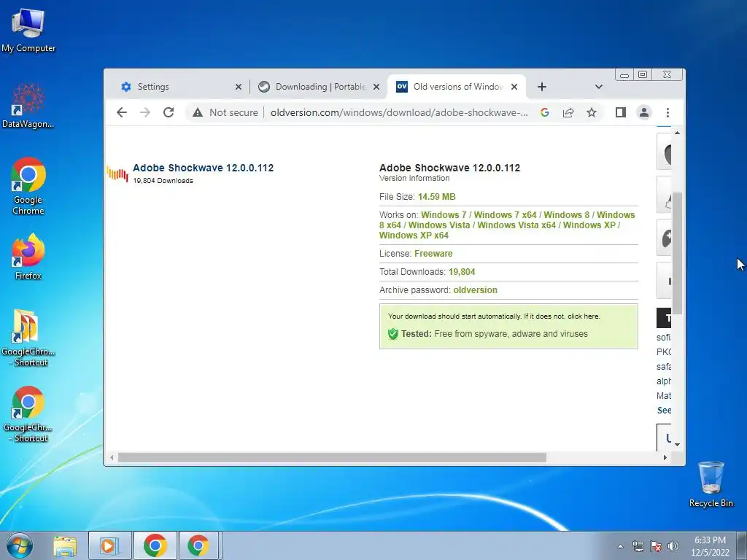
Task: Select the second Chrome taskbar button
Action: click(198, 545)
